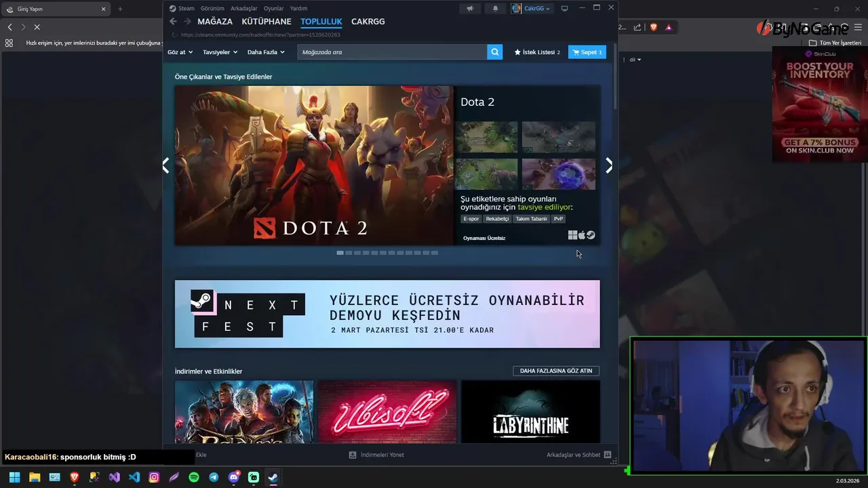Open Spotify from taskbar

194,477
